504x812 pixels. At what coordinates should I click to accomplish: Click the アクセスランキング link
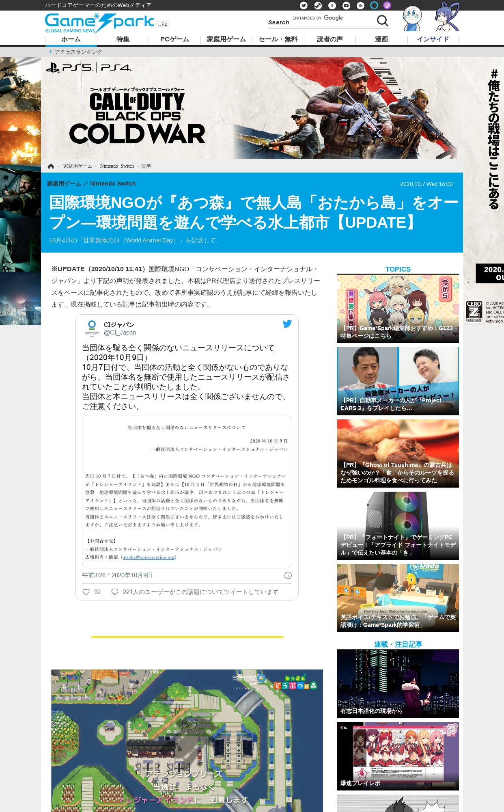tap(78, 52)
